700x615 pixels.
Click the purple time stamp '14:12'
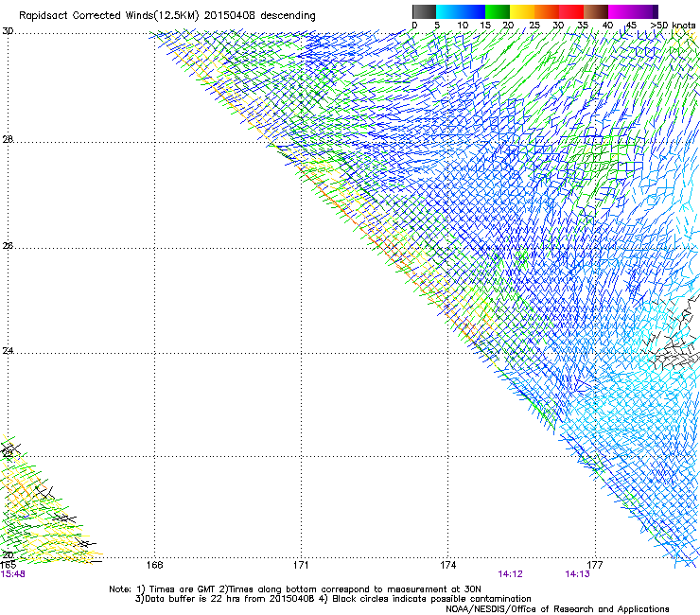[510, 574]
